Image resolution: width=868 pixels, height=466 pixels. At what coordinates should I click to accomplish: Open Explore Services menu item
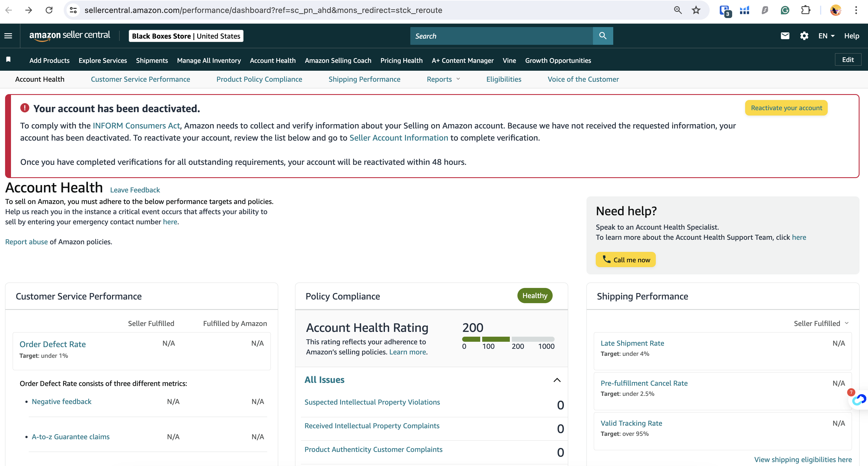[x=103, y=60]
